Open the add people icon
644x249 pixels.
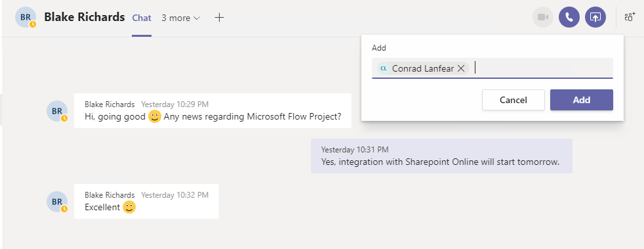coord(630,17)
